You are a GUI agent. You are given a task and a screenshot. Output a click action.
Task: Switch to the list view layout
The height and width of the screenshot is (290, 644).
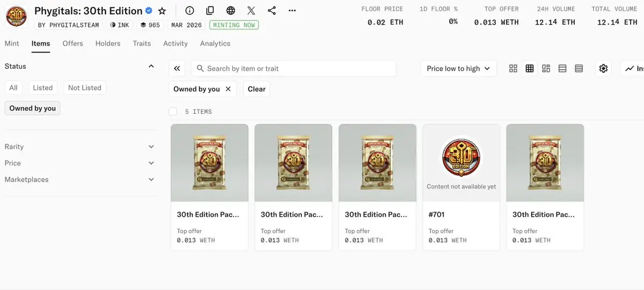(x=562, y=69)
